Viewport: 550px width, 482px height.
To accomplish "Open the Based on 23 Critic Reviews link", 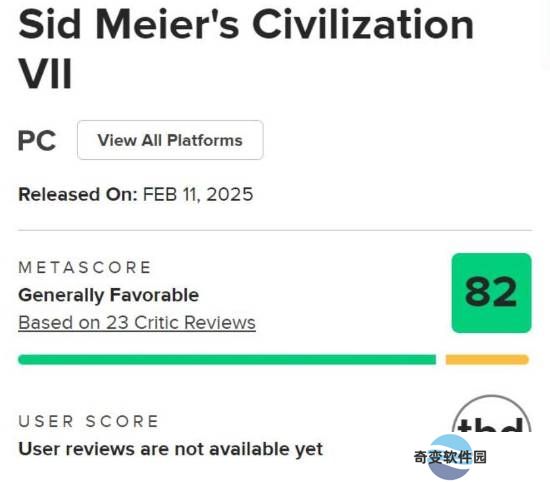I will (x=137, y=322).
